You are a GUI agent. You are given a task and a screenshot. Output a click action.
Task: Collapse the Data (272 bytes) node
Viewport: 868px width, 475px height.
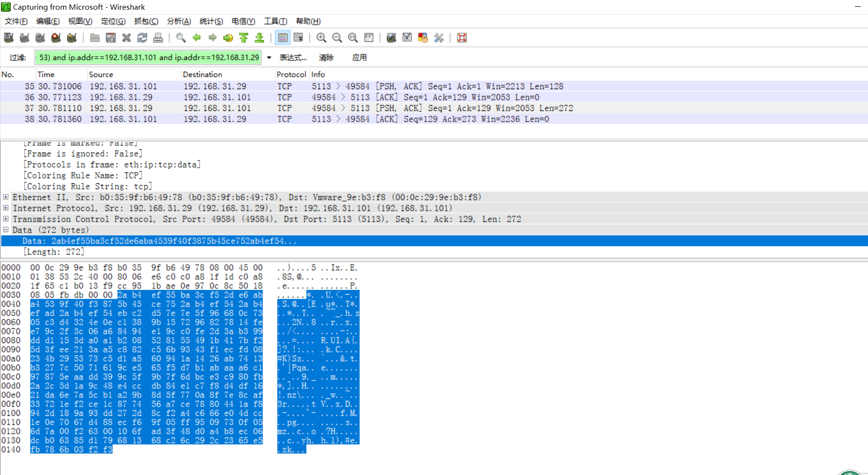point(6,230)
